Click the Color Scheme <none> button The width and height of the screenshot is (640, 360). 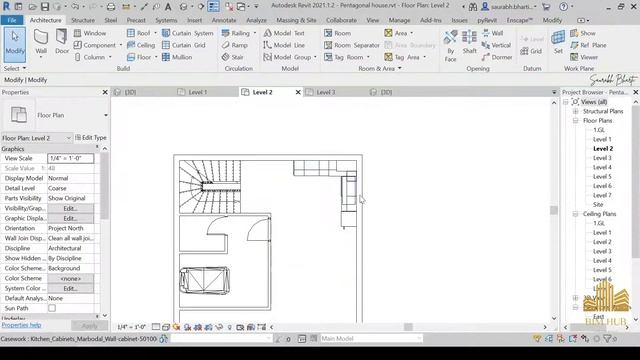(x=70, y=278)
